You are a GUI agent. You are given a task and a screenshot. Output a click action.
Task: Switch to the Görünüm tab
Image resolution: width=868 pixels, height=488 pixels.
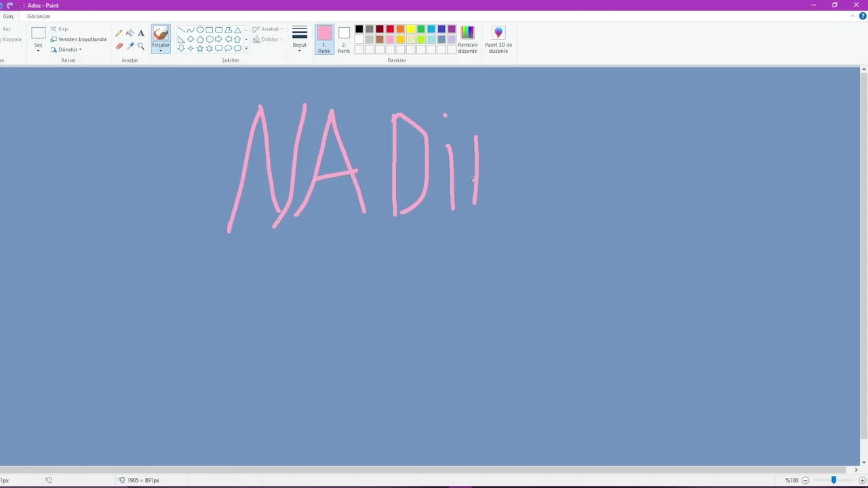[39, 16]
